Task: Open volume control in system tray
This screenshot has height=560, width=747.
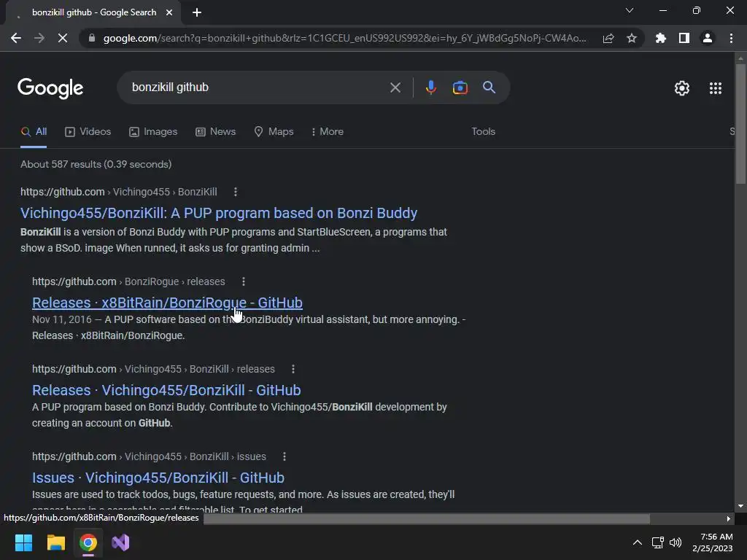Action: pos(676,542)
